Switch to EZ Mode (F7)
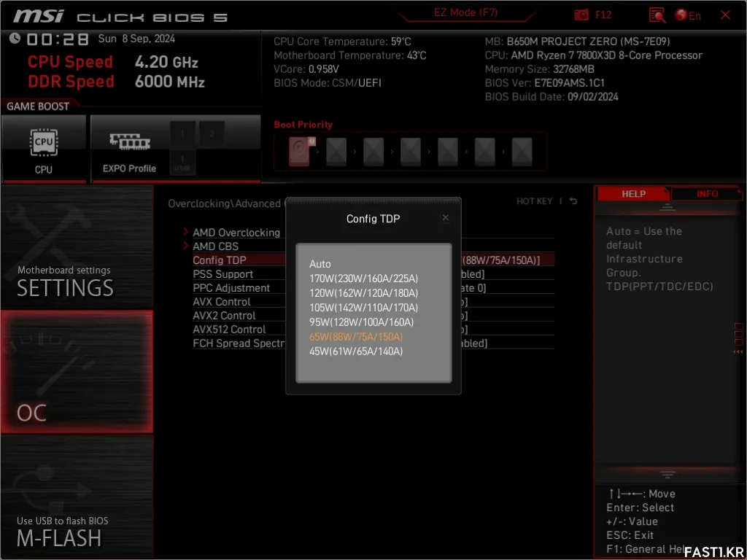Viewport: 747px width, 560px height. [465, 13]
